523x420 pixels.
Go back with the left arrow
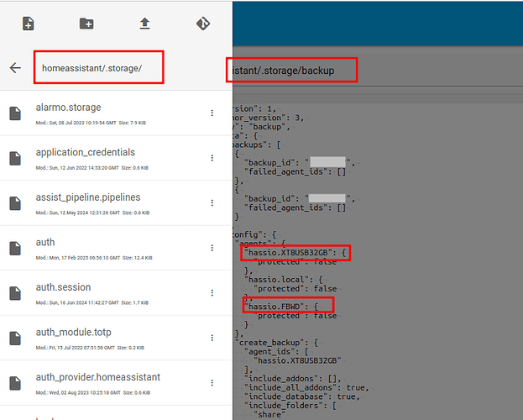(15, 68)
